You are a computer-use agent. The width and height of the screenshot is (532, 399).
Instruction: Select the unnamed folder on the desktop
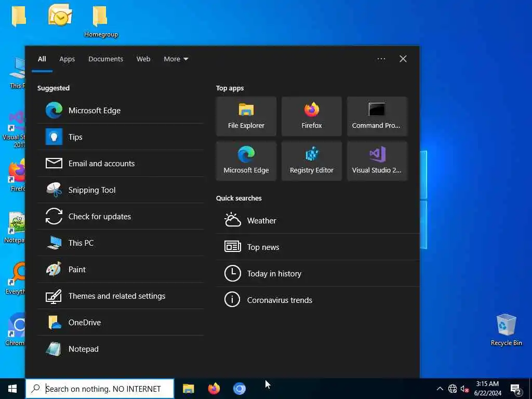click(x=19, y=16)
